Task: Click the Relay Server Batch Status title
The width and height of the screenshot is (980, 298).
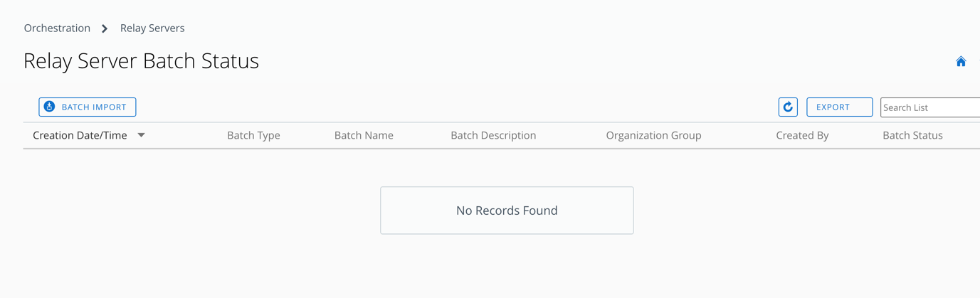Action: 141,61
